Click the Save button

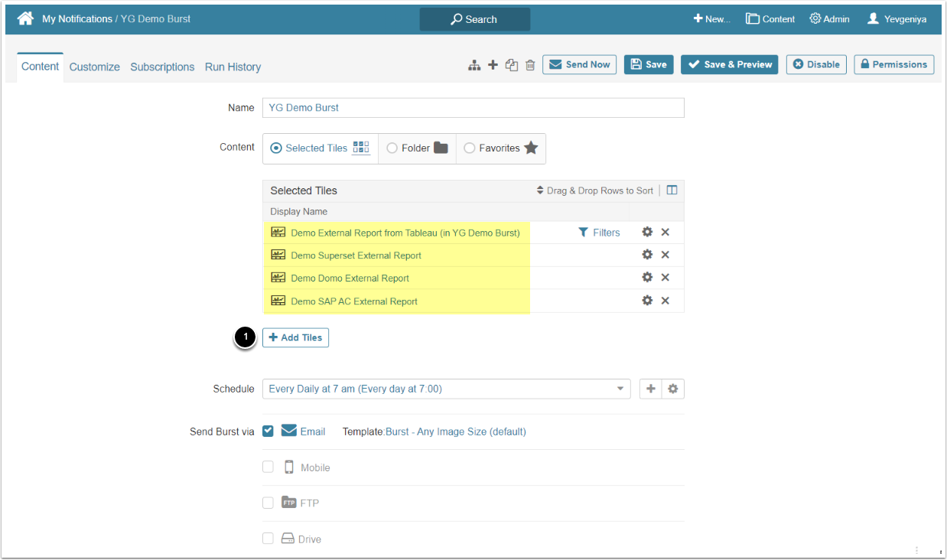tap(649, 65)
